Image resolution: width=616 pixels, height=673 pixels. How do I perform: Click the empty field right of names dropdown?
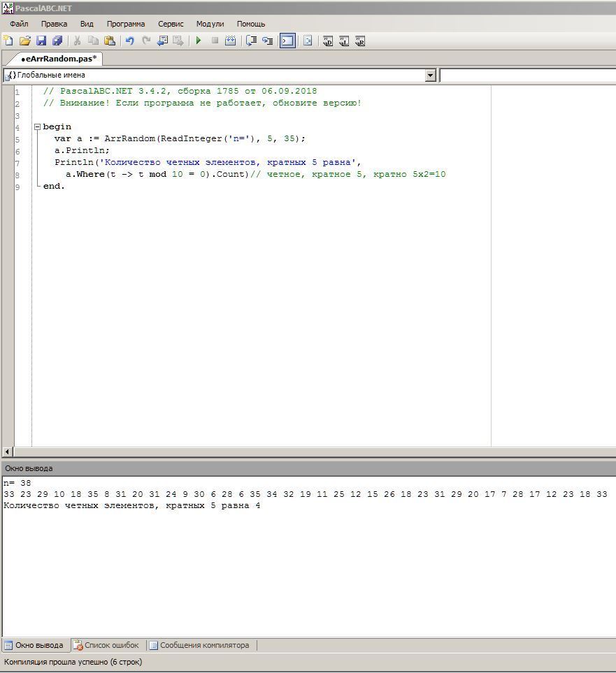tap(528, 75)
